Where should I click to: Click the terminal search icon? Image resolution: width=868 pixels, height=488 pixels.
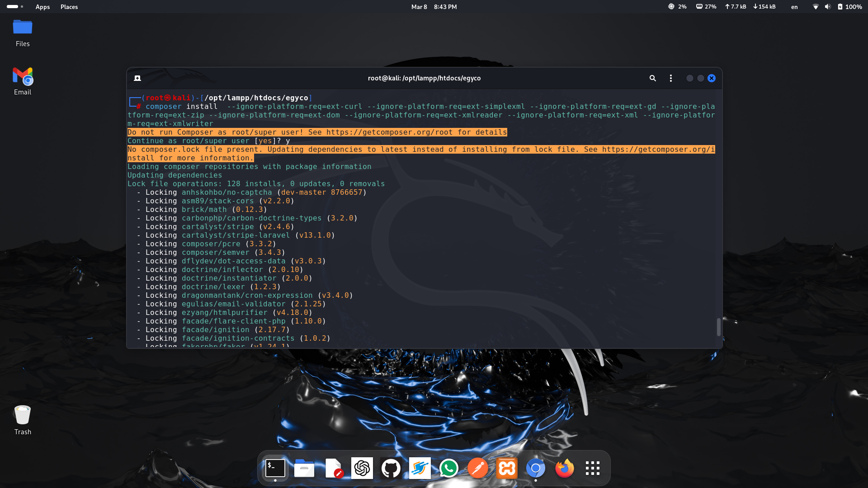[x=652, y=78]
